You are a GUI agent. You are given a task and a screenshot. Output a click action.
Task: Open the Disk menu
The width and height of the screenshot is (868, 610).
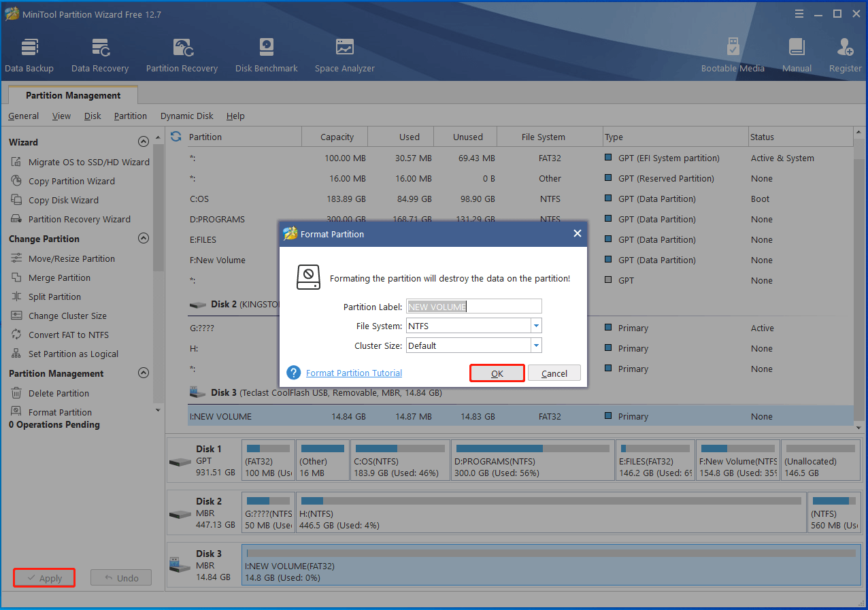(93, 116)
